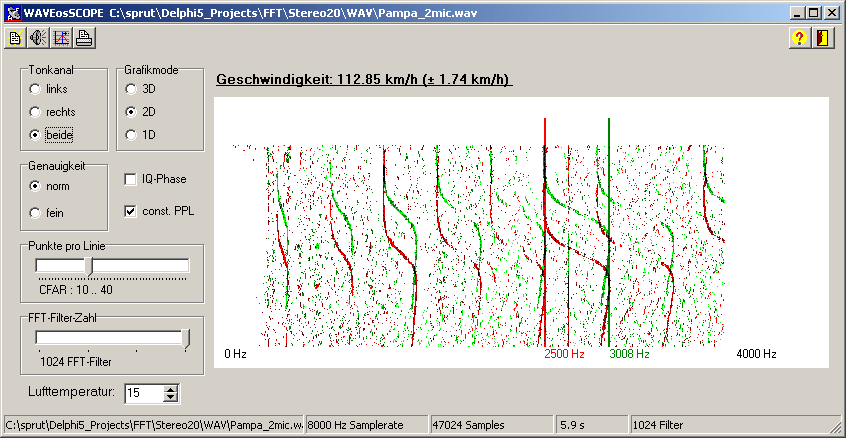
Task: Click the WAVEosSCOPE title bar app icon
Action: pyautogui.click(x=11, y=12)
